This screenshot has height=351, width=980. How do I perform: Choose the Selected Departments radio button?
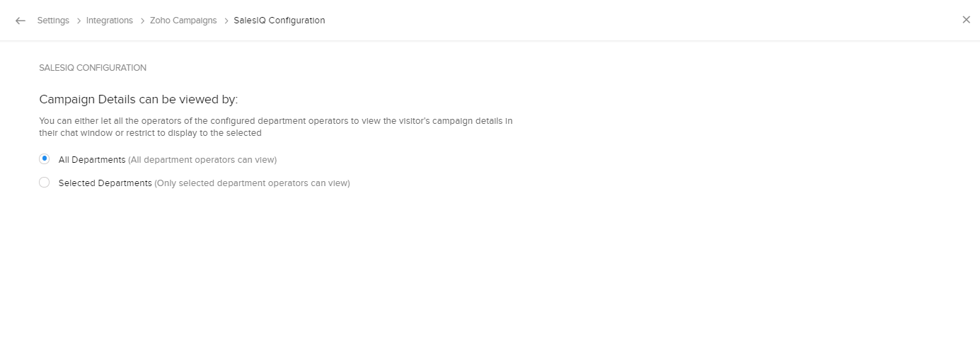click(x=45, y=183)
